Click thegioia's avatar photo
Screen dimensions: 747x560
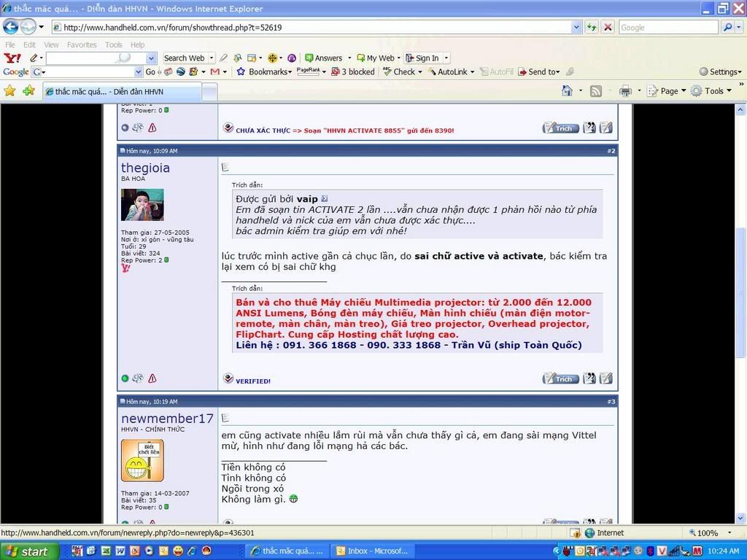142,204
